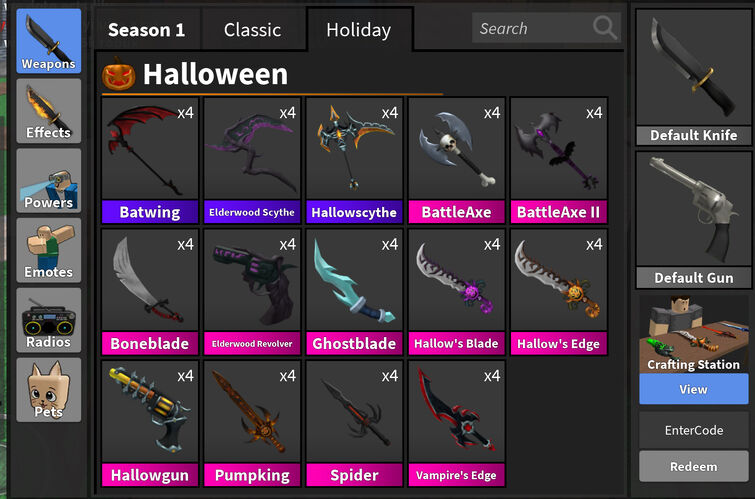The height and width of the screenshot is (499, 755).
Task: Select the Hallowscythe weapon
Action: point(354,160)
